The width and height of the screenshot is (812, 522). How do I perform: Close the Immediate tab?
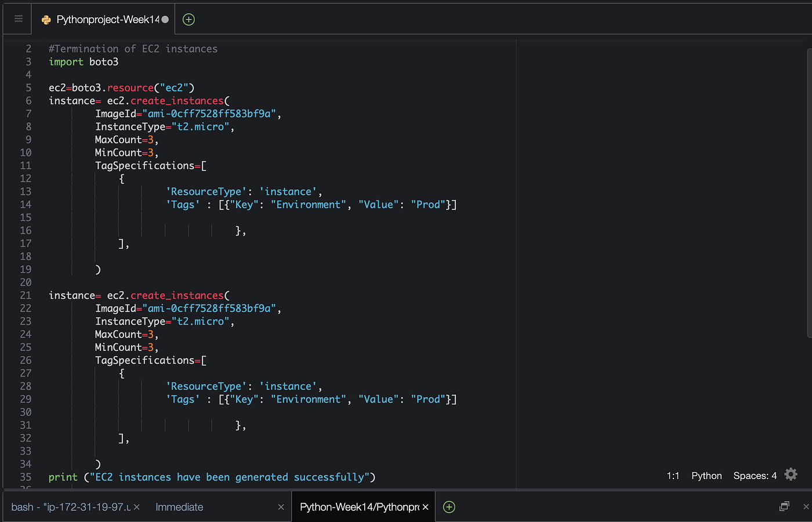281,506
